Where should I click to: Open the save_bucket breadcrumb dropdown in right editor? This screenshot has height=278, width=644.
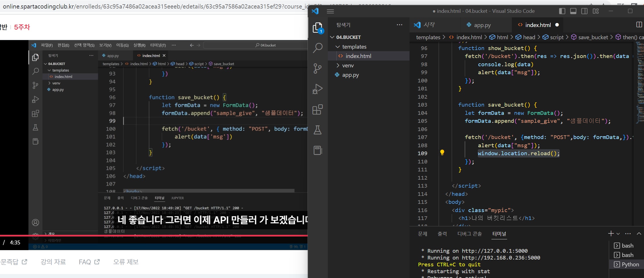589,37
